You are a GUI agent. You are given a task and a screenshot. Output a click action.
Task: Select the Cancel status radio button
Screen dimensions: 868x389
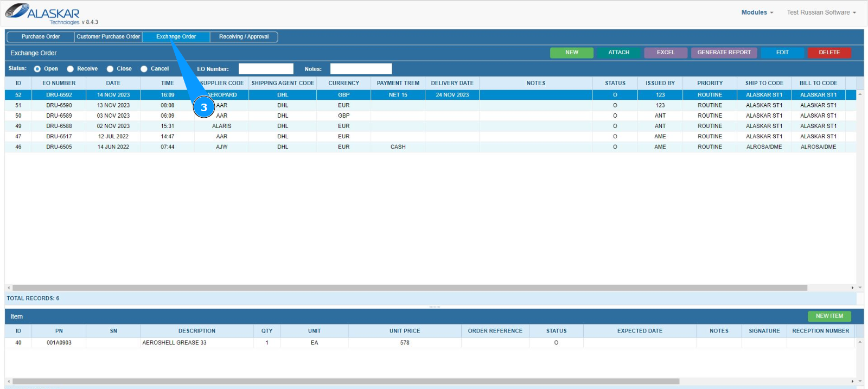(144, 69)
